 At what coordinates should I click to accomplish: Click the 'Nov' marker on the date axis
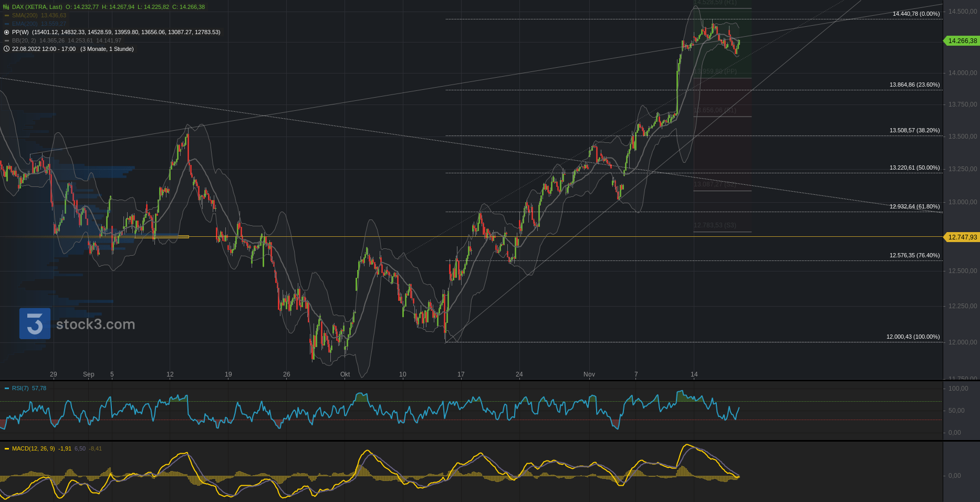tap(589, 374)
